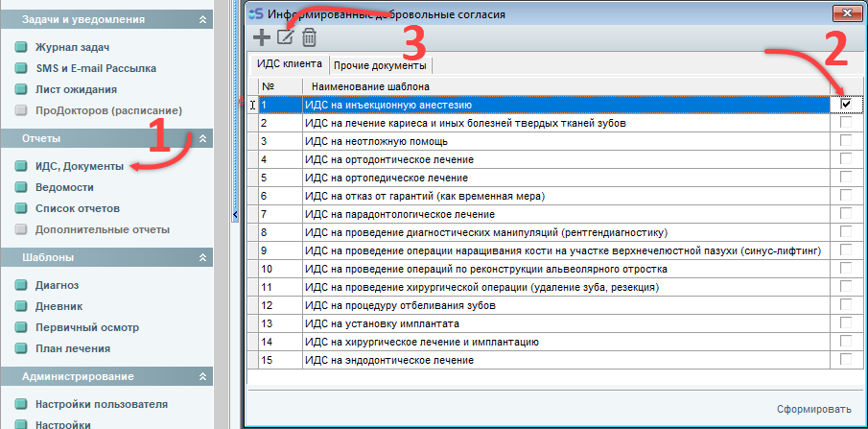Select the ИДС клиента tab
Viewport: 868px width, 429px height.
click(x=288, y=64)
